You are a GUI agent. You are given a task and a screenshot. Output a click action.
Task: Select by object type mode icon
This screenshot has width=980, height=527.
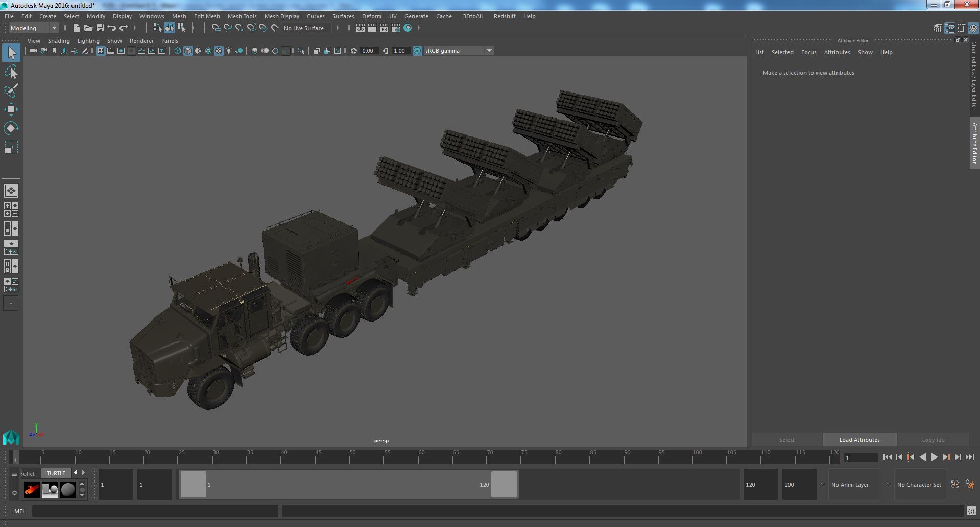coord(169,28)
